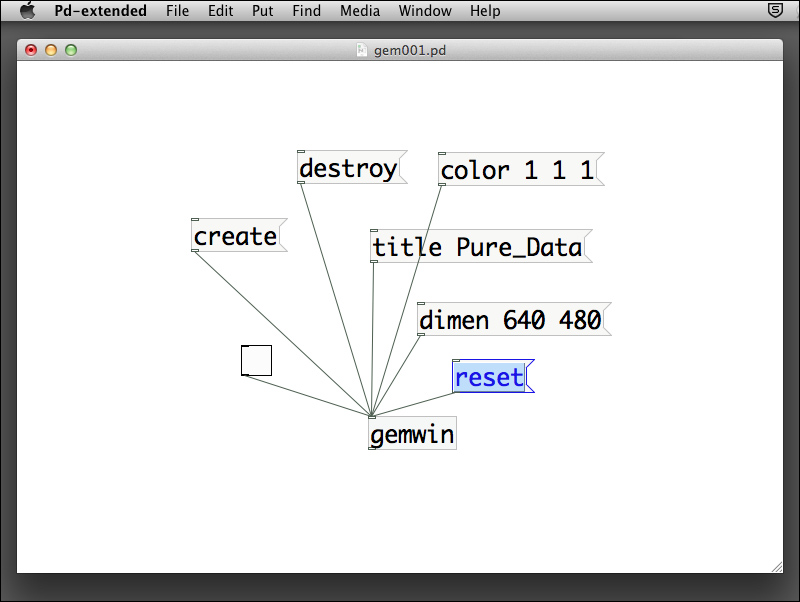Click the window resize grip at bottom-right corner
800x602 pixels.
pos(777,567)
